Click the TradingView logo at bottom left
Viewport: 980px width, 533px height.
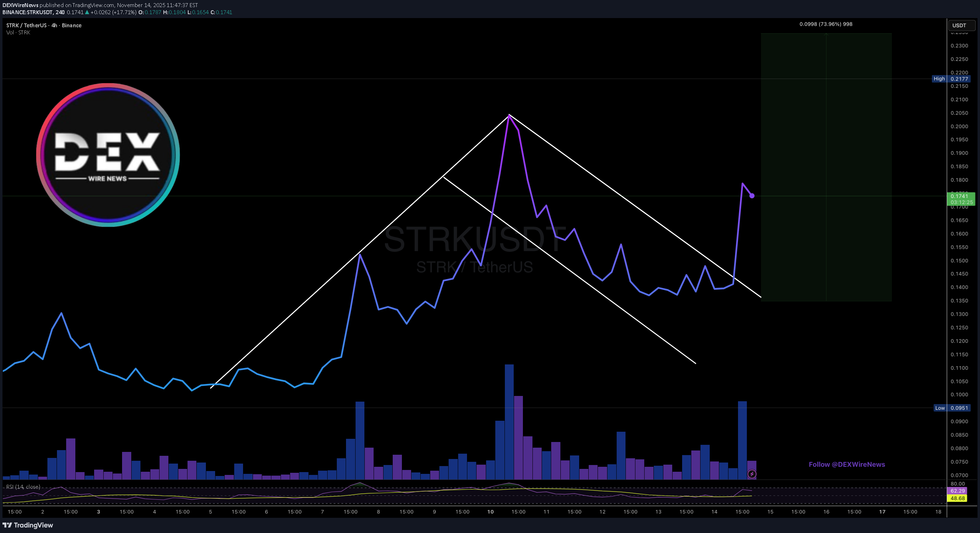[28, 525]
